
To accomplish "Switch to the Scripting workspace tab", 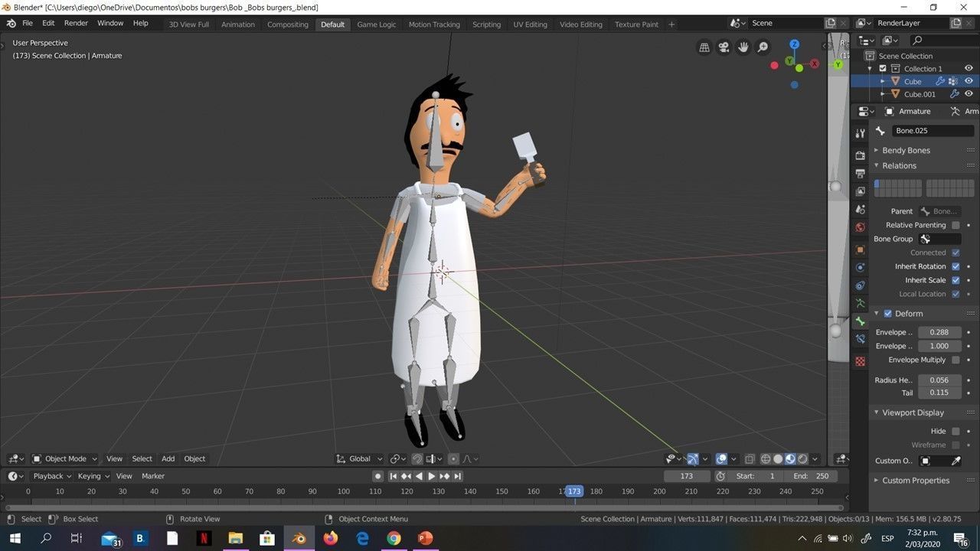I will (x=486, y=24).
